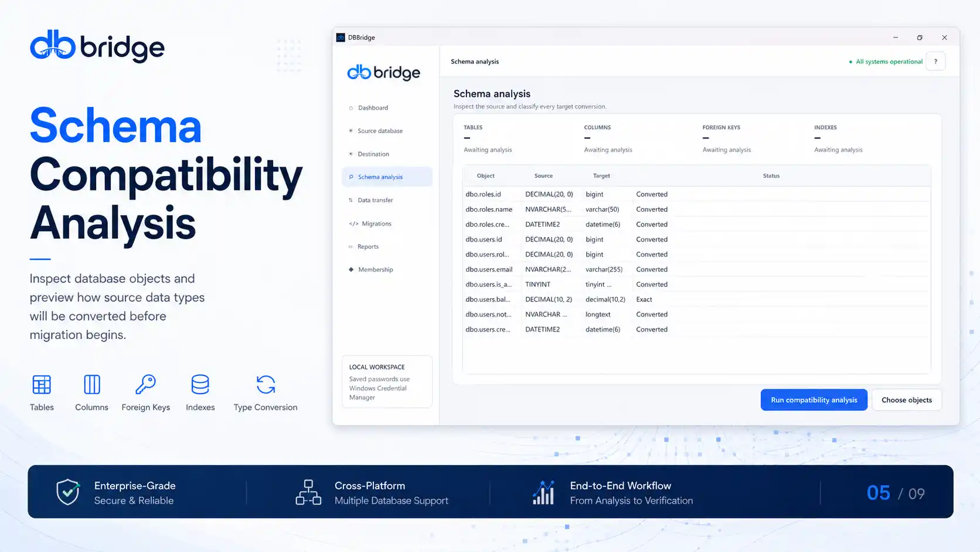This screenshot has height=552, width=980.
Task: Click the Destination sidebar icon
Action: pos(351,154)
